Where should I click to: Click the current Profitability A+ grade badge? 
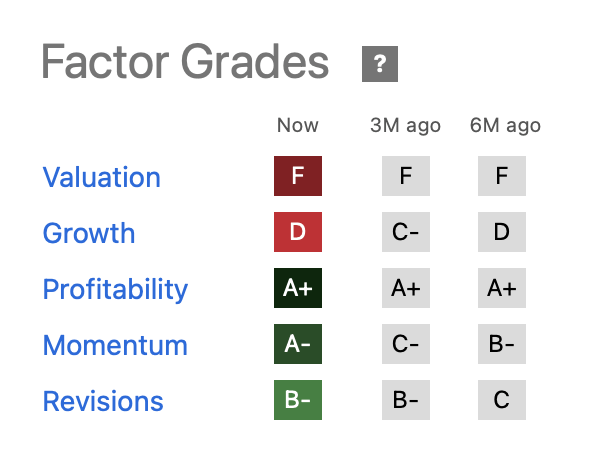(x=298, y=288)
